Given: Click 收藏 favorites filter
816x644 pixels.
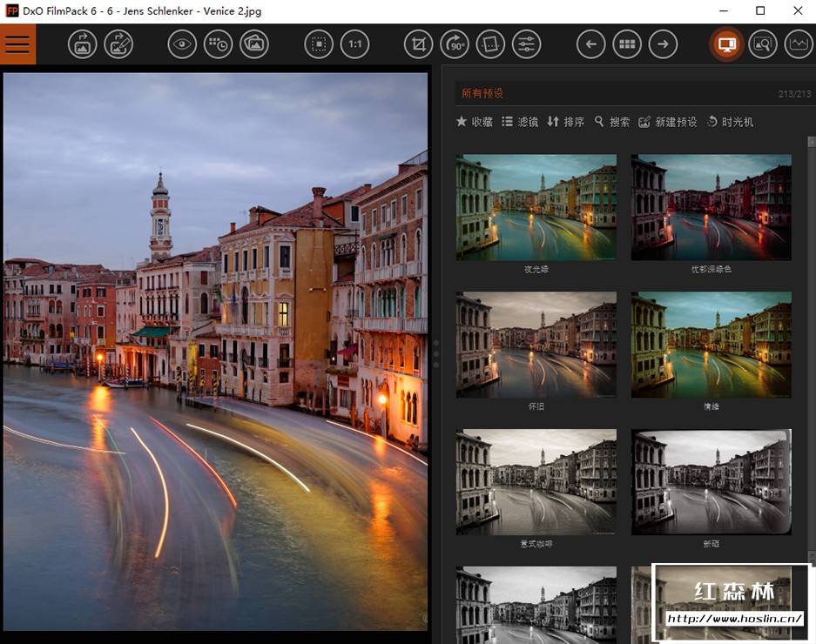Looking at the screenshot, I should [475, 122].
